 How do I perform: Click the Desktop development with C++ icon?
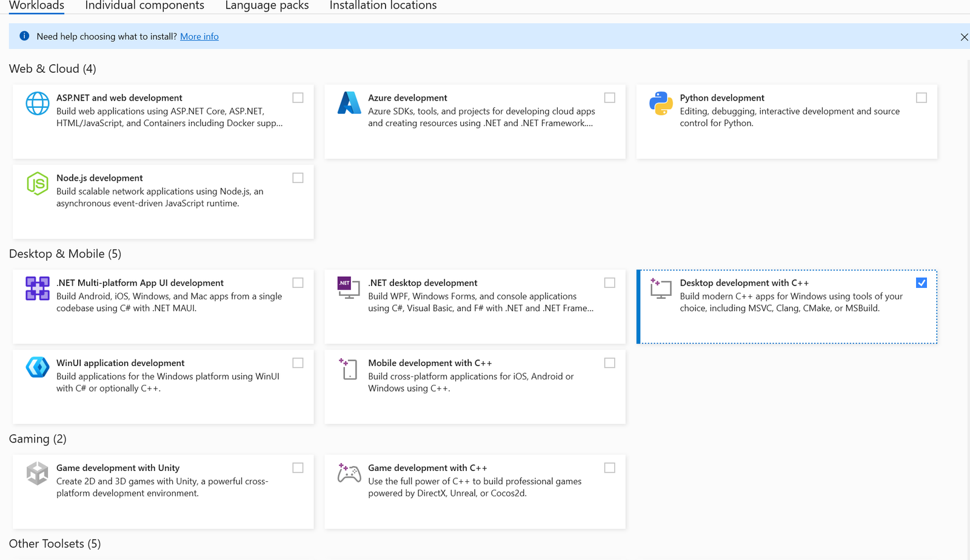pyautogui.click(x=660, y=288)
